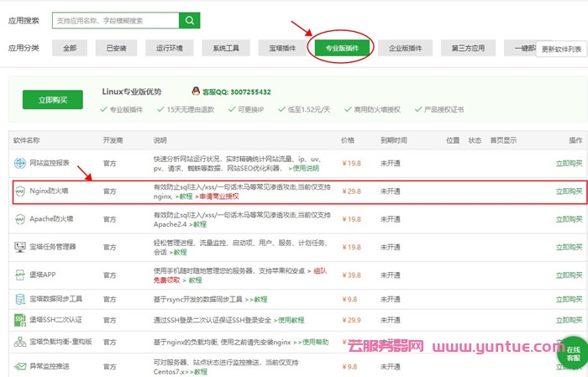Select the 已安装 category tab

[116, 49]
